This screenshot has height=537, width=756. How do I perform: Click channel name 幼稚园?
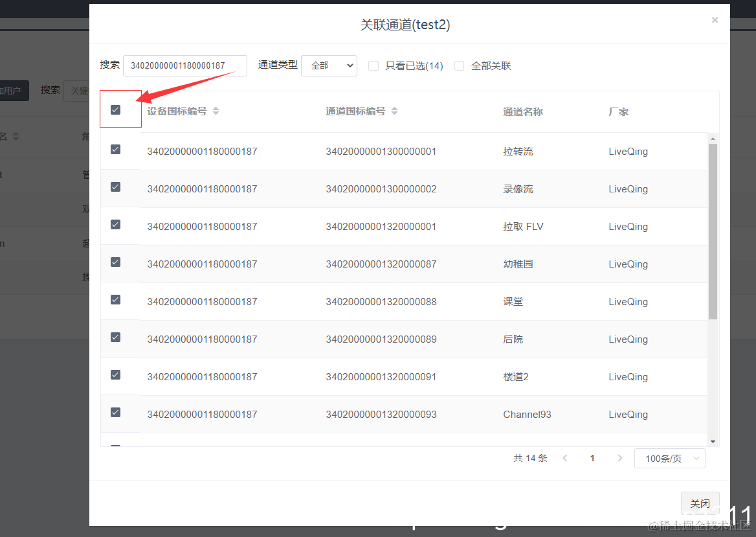(x=518, y=264)
